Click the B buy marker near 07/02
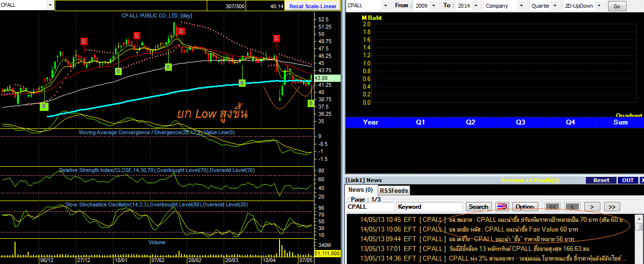The height and width of the screenshot is (264, 644). (168, 67)
